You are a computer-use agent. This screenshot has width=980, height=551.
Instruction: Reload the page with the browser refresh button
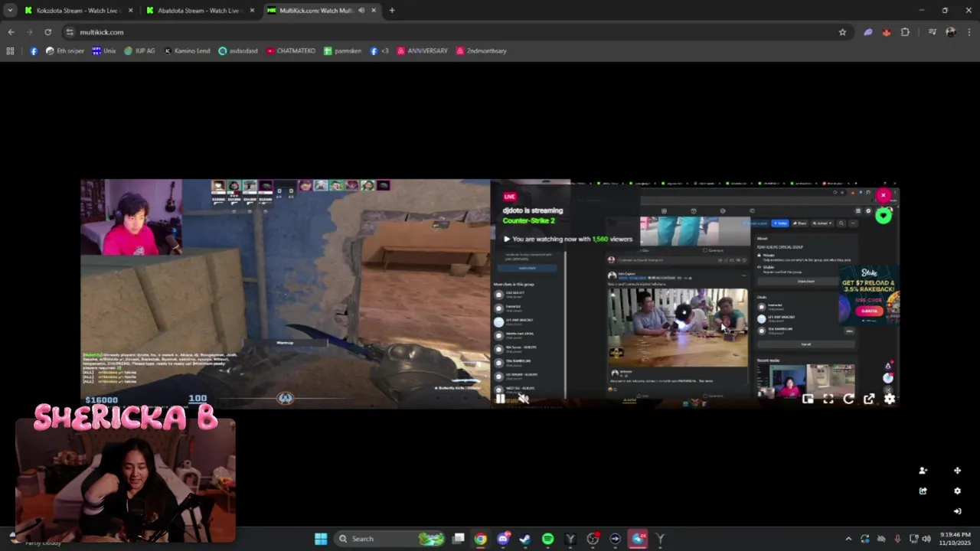point(47,32)
